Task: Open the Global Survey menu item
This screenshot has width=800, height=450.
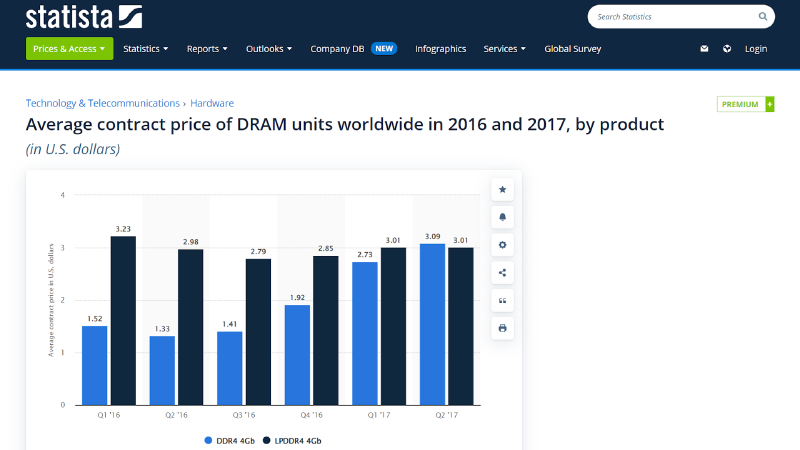Action: click(572, 49)
